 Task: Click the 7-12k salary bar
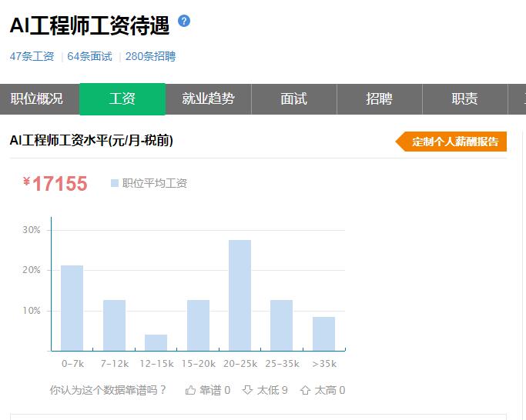pos(115,325)
